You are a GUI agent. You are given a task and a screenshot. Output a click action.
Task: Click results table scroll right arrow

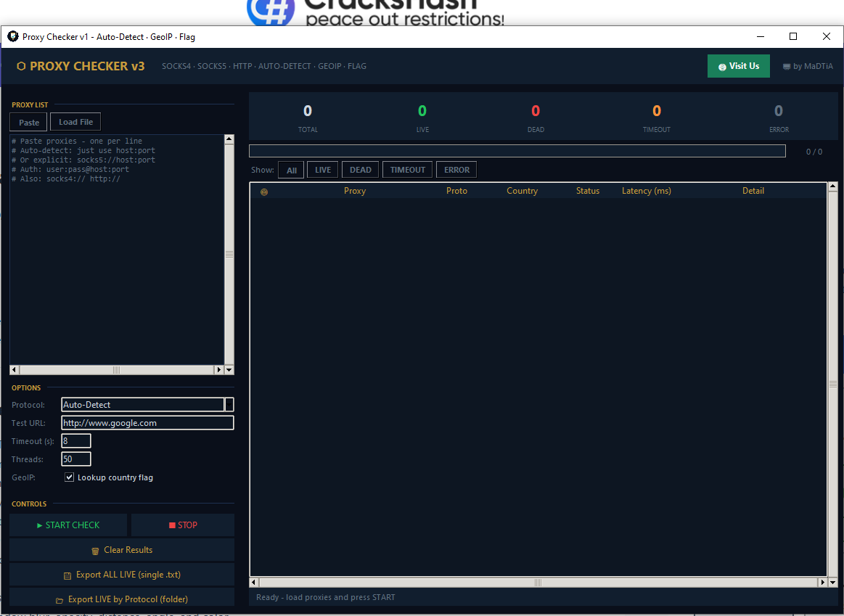[822, 582]
